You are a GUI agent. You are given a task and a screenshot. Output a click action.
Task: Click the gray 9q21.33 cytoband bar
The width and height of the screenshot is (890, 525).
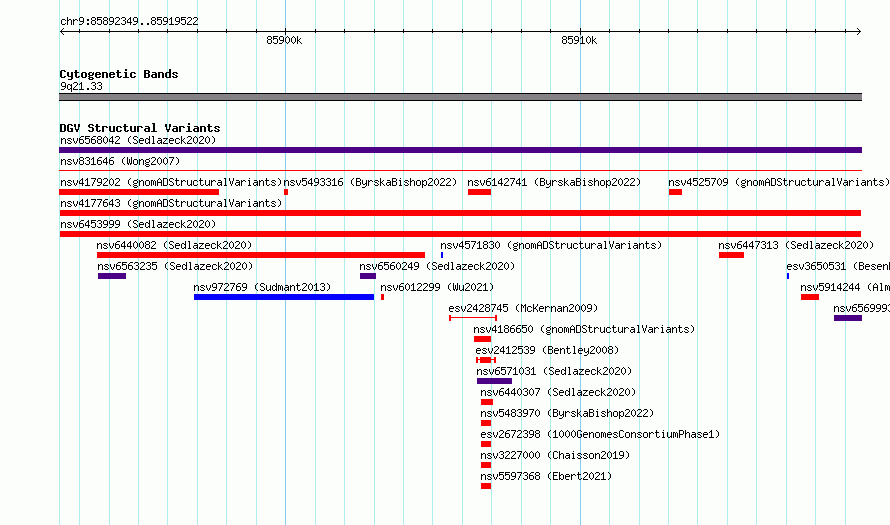pyautogui.click(x=460, y=97)
